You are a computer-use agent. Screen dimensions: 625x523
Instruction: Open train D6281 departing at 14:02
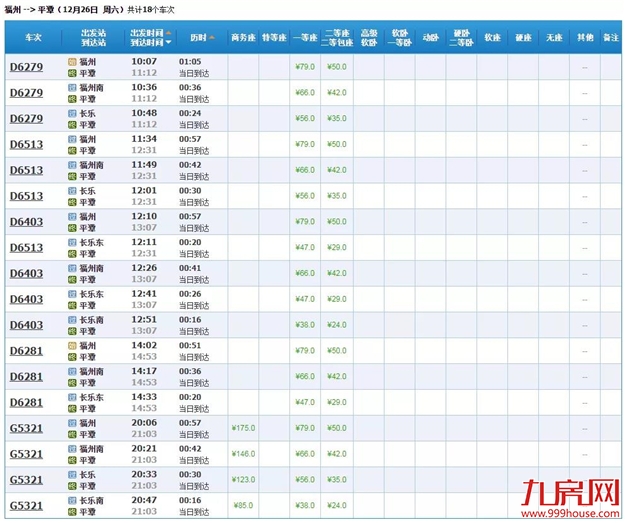[26, 351]
